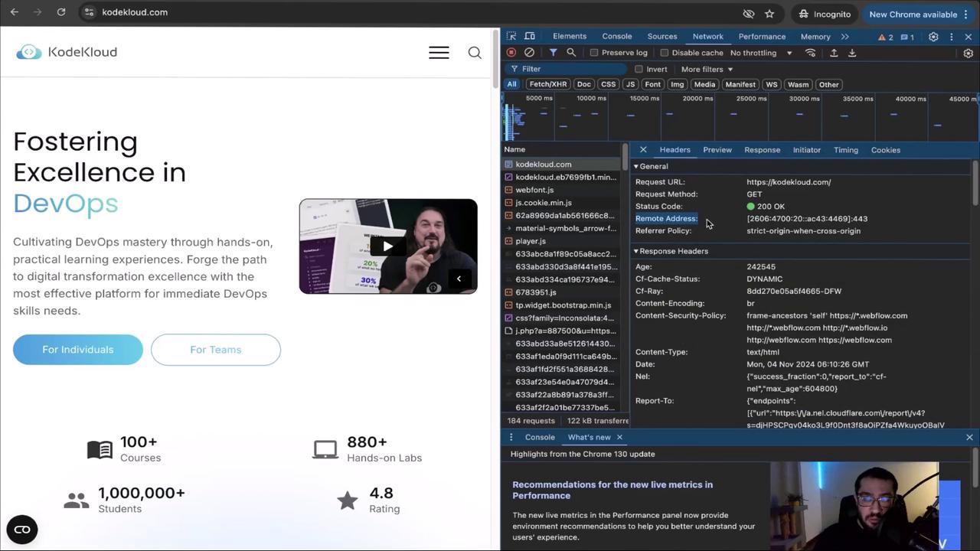
Task: Click the KodeKloud site search icon
Action: [x=475, y=52]
